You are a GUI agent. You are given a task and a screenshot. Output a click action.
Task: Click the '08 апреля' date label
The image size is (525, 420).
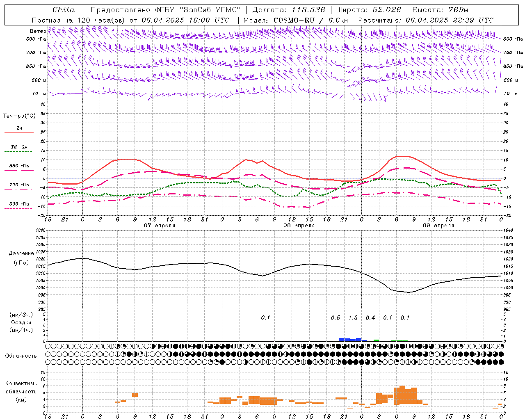coord(299,226)
